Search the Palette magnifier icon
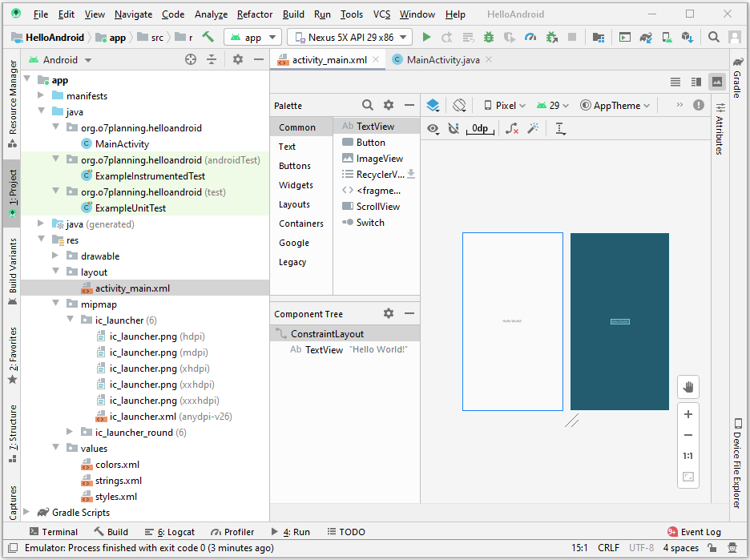Screen dimensions: 750x560 point(367,105)
